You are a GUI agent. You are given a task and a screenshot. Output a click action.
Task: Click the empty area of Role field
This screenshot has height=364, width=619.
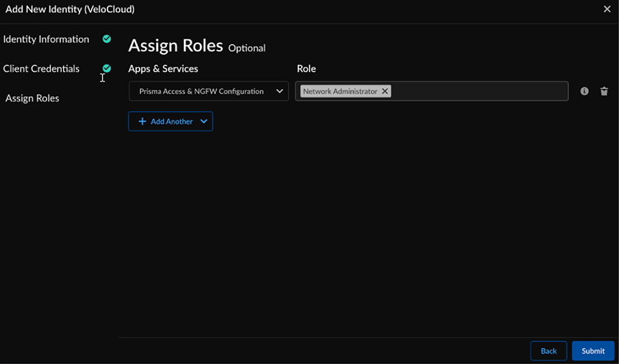(x=478, y=92)
